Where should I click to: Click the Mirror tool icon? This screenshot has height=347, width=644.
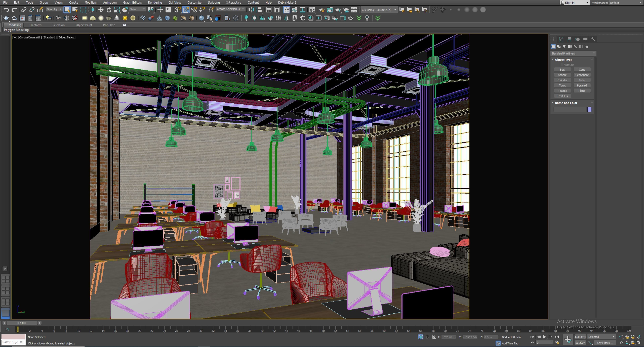click(x=251, y=10)
